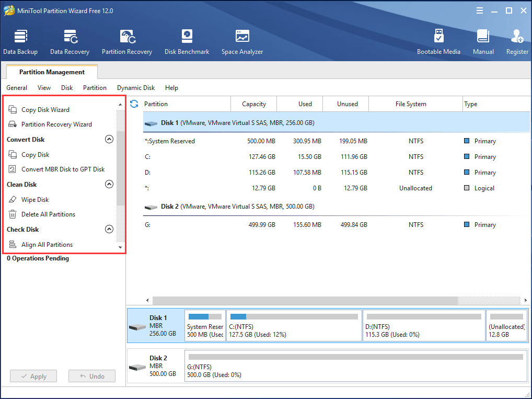Screen dimensions: 532x399
Task: Select Delete All Partitions
Action: point(48,214)
